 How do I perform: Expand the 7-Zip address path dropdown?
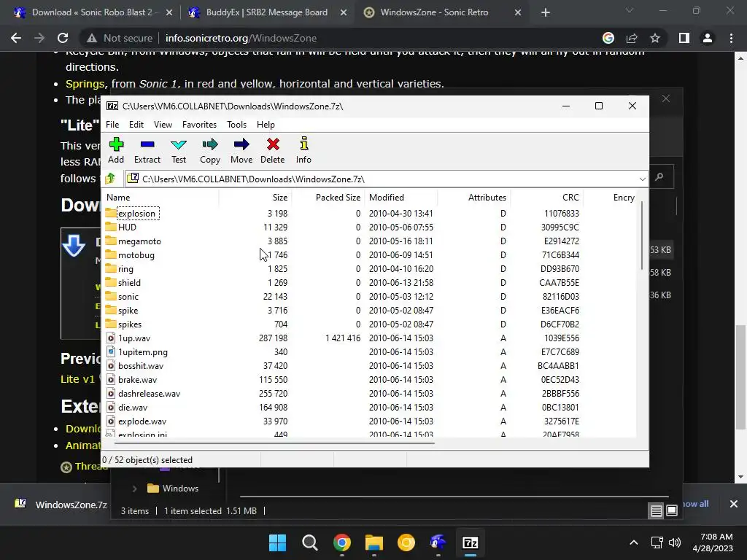(642, 179)
